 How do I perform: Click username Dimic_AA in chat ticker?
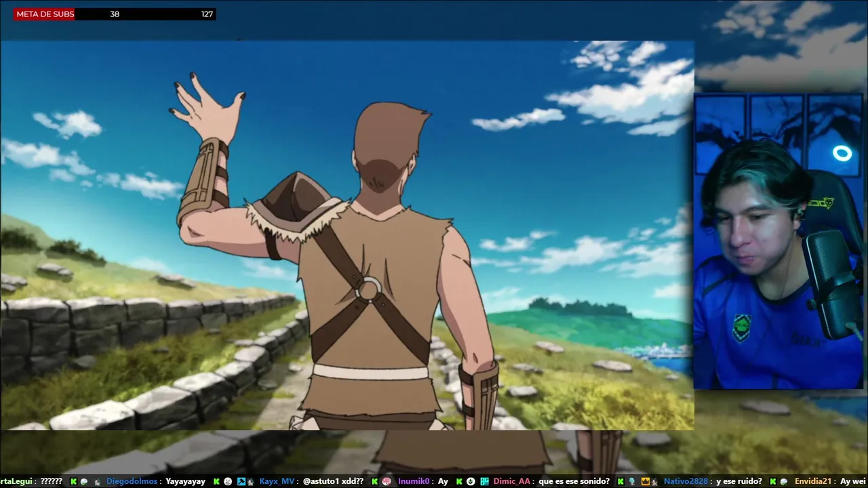pyautogui.click(x=512, y=481)
